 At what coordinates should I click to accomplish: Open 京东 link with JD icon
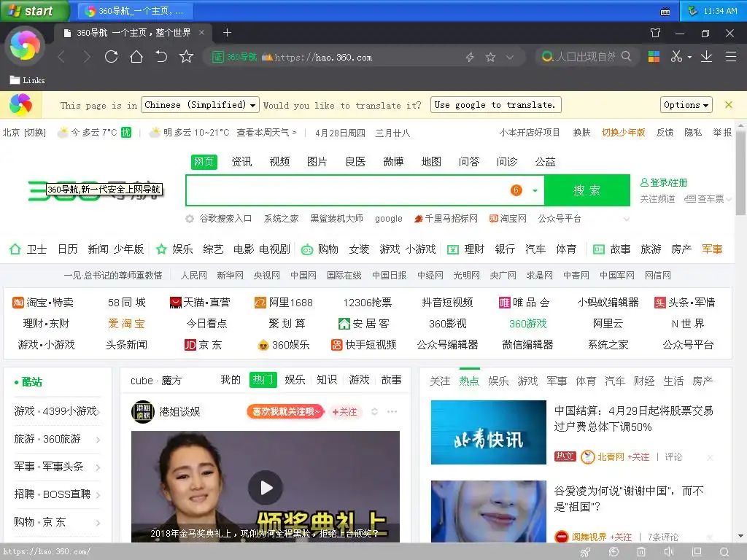(x=204, y=345)
